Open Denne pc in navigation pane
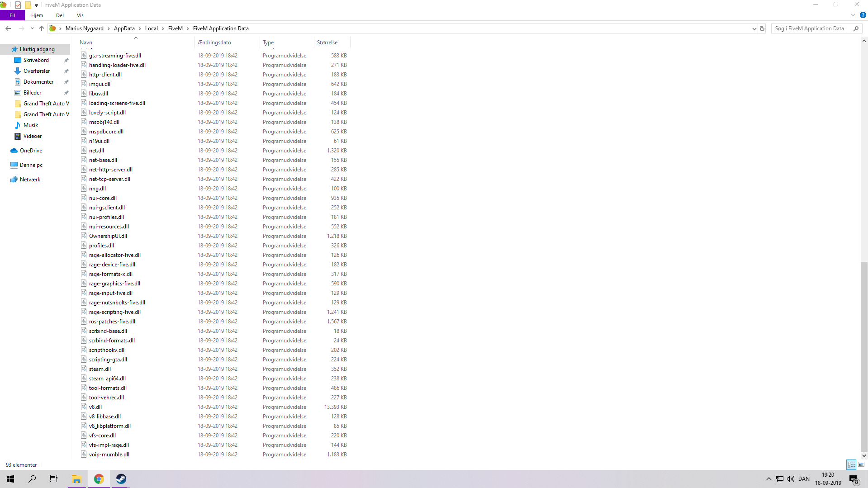Screen dimensions: 868x488 click(x=31, y=165)
